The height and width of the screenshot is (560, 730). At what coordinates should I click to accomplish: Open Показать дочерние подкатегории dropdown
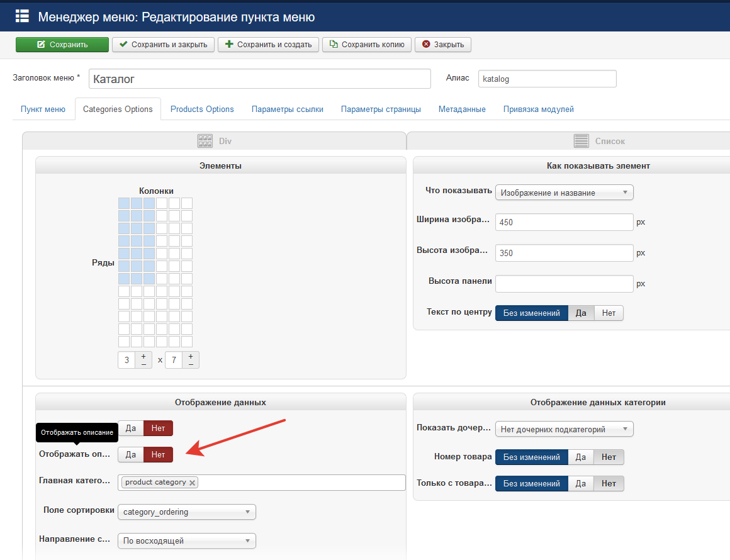564,429
